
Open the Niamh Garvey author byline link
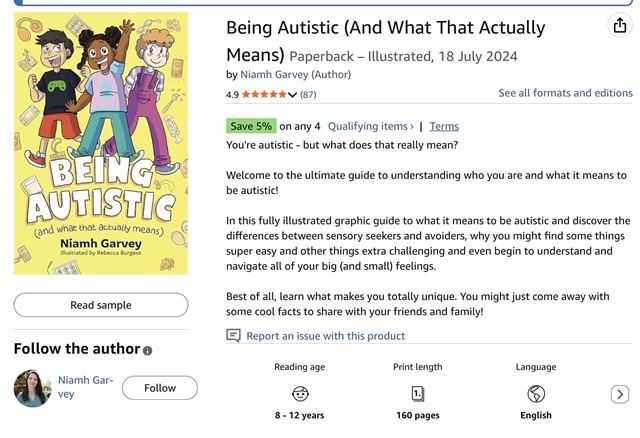point(275,74)
